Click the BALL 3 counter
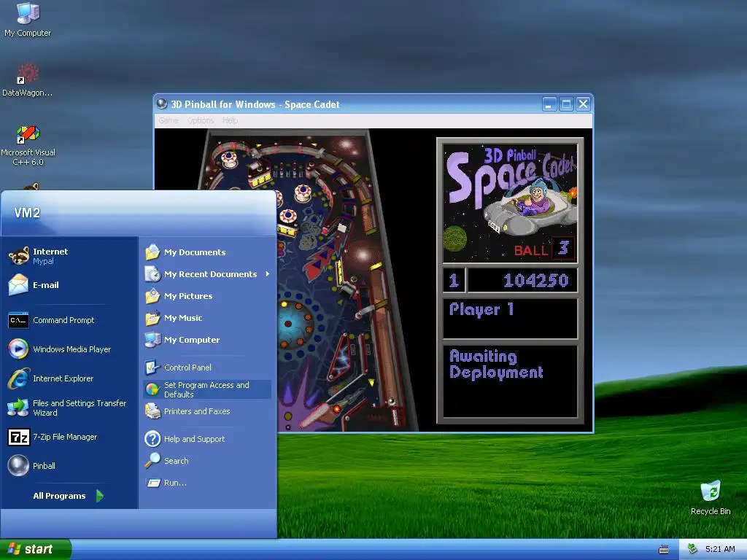747x560 pixels. (544, 249)
